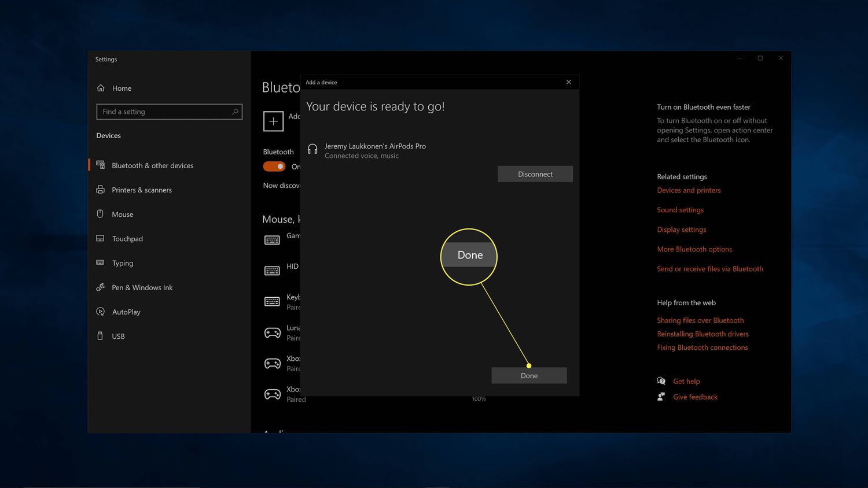Click the Touchpad icon
Viewport: 868px width, 488px height.
coord(100,238)
